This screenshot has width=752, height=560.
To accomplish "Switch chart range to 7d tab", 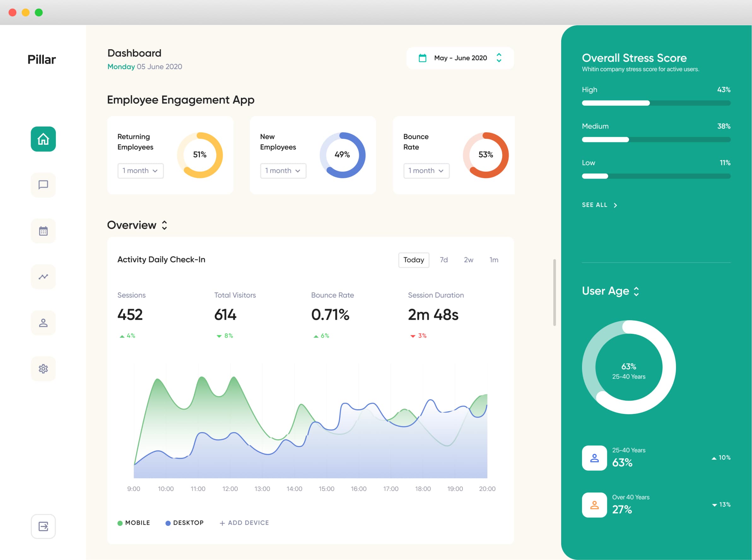I will 444,260.
